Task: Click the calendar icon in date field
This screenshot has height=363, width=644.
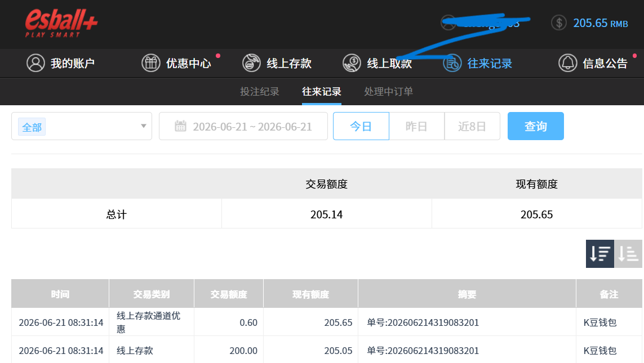Action: [x=180, y=126]
